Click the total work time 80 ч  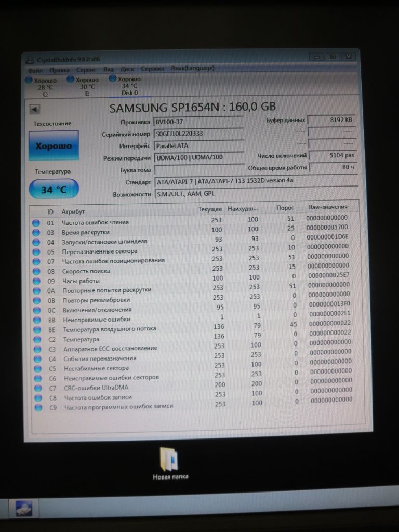click(333, 167)
